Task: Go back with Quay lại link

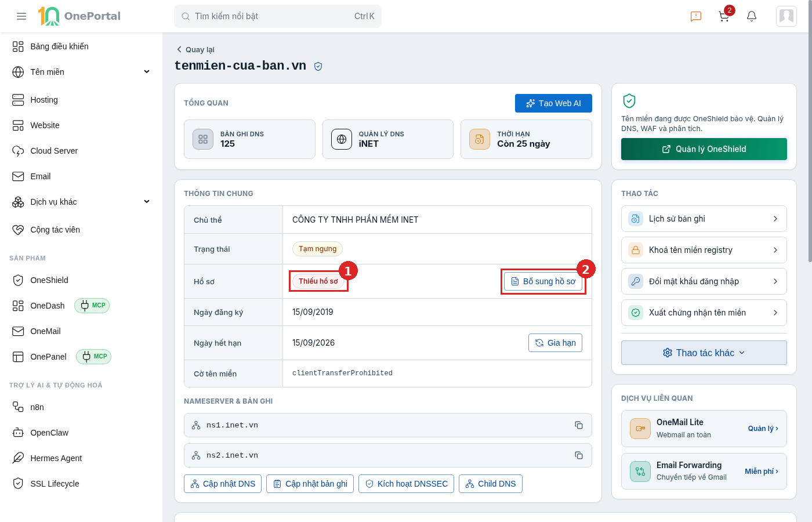Action: coord(195,50)
